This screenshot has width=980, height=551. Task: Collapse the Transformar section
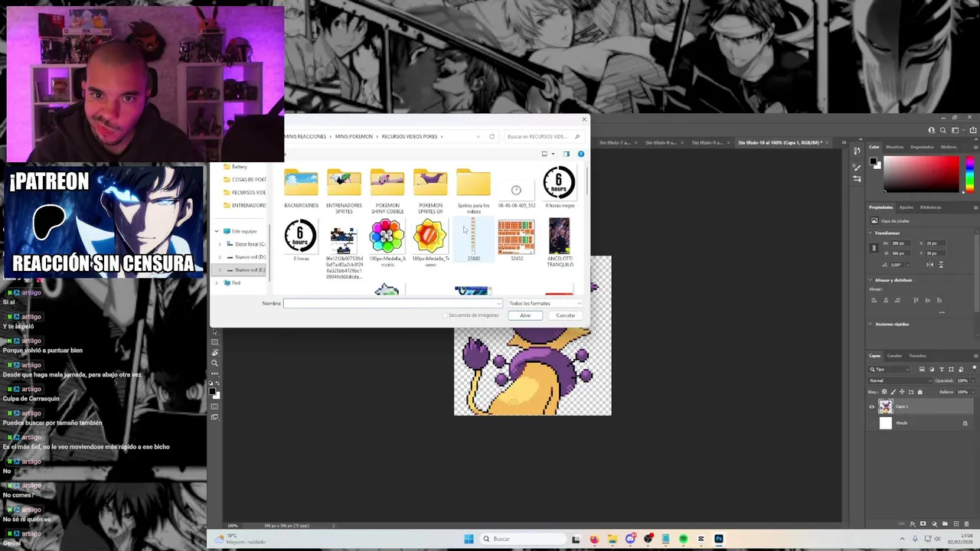pos(871,233)
